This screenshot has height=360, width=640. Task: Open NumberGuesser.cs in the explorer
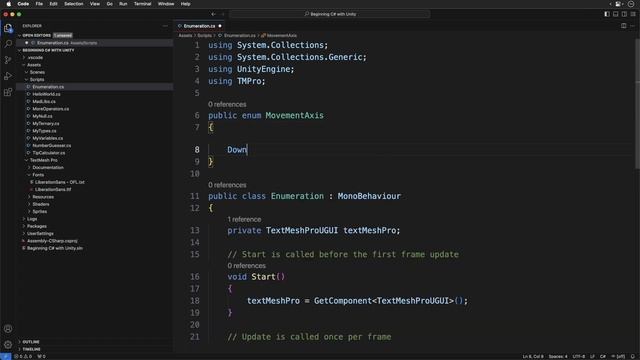pos(51,146)
